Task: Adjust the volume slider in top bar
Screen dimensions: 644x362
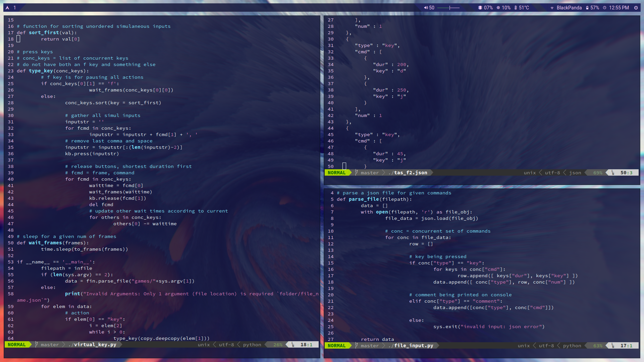Action: [x=450, y=8]
